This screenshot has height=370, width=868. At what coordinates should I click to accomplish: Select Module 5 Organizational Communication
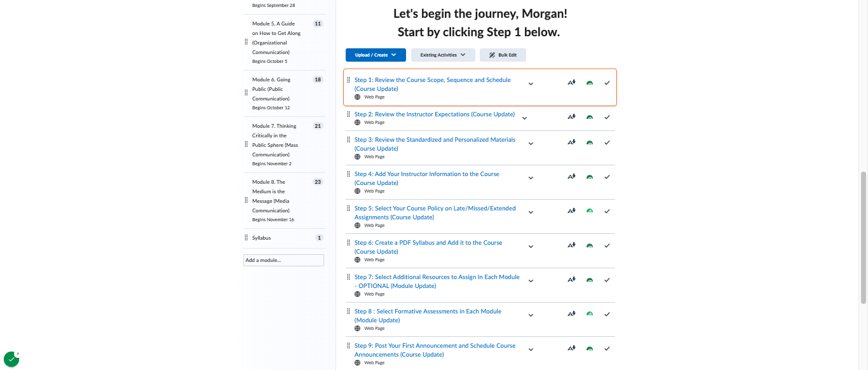coord(276,38)
